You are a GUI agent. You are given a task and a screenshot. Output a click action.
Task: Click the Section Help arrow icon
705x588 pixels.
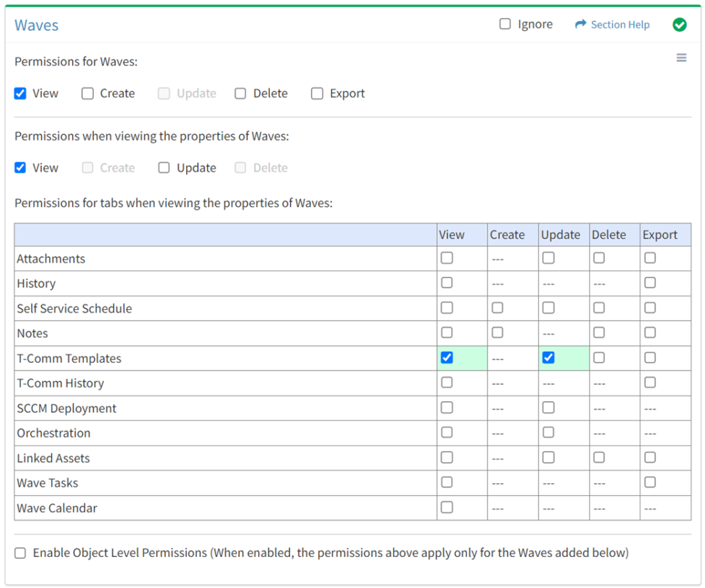point(580,25)
